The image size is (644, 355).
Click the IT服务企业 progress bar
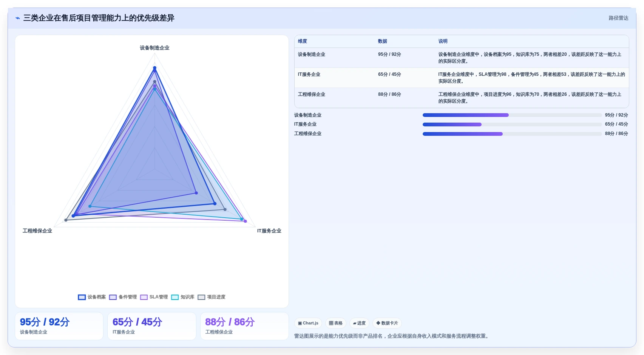pyautogui.click(x=512, y=124)
